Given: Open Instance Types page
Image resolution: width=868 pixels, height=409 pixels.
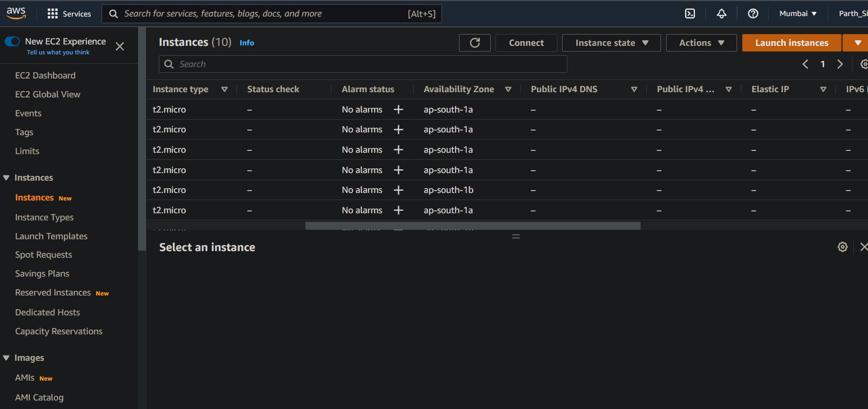Looking at the screenshot, I should tap(44, 218).
